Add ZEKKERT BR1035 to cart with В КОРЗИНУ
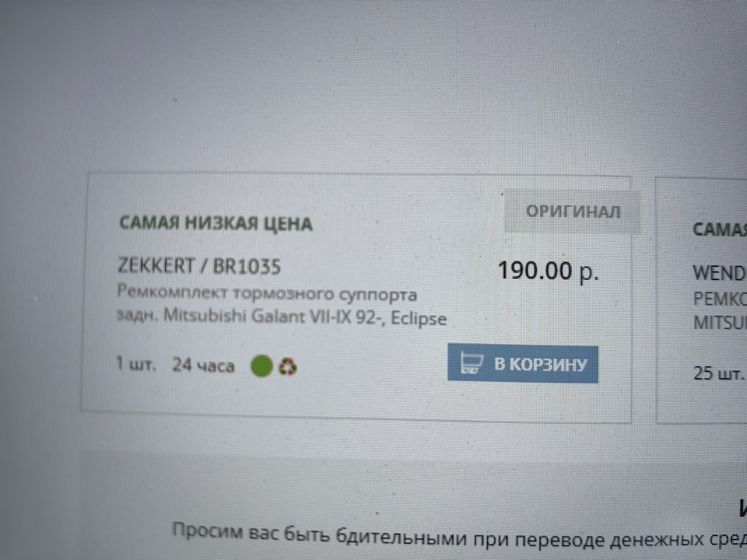The height and width of the screenshot is (560, 747). pyautogui.click(x=523, y=364)
